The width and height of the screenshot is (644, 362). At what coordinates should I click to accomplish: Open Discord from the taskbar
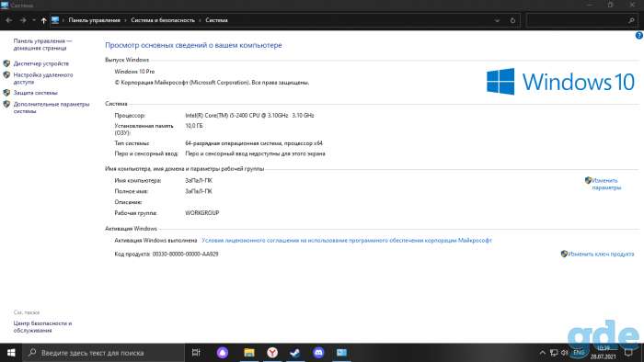click(318, 353)
